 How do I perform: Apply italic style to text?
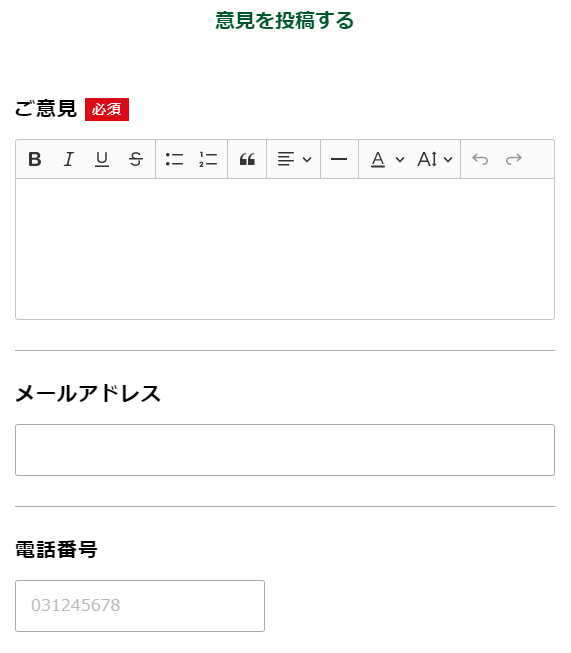pyautogui.click(x=69, y=159)
